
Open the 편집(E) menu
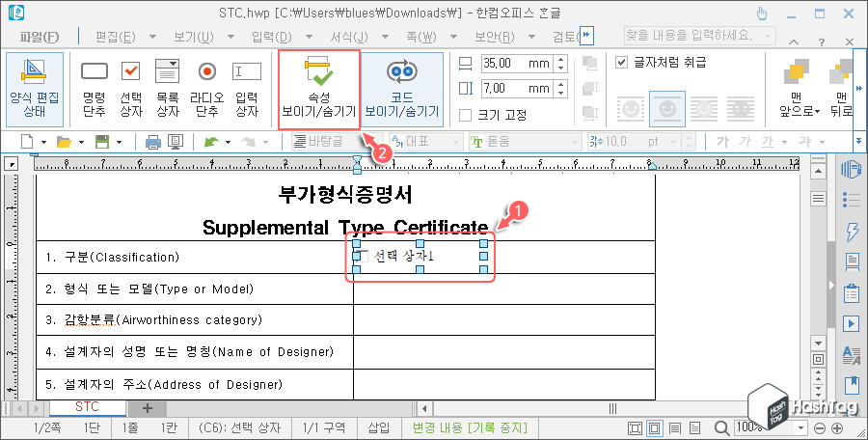115,37
